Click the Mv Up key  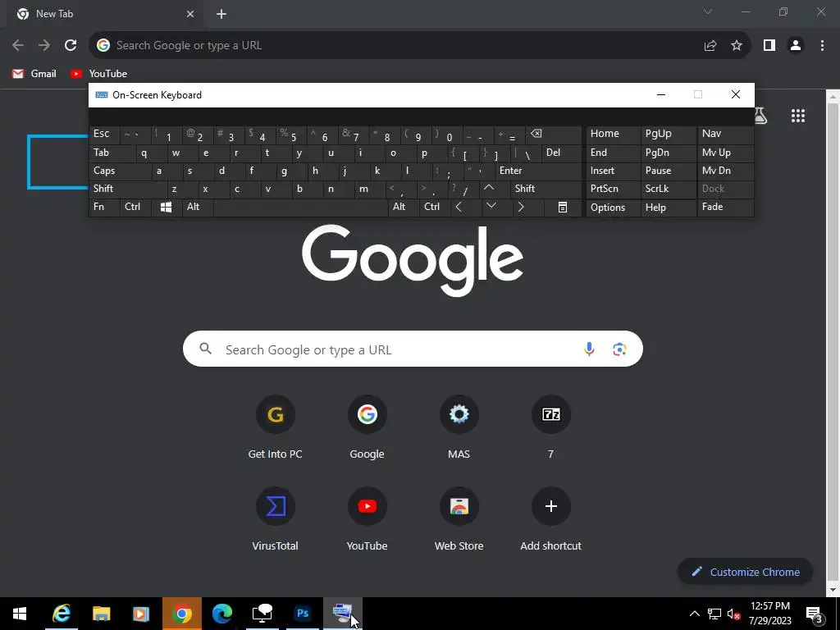point(725,153)
